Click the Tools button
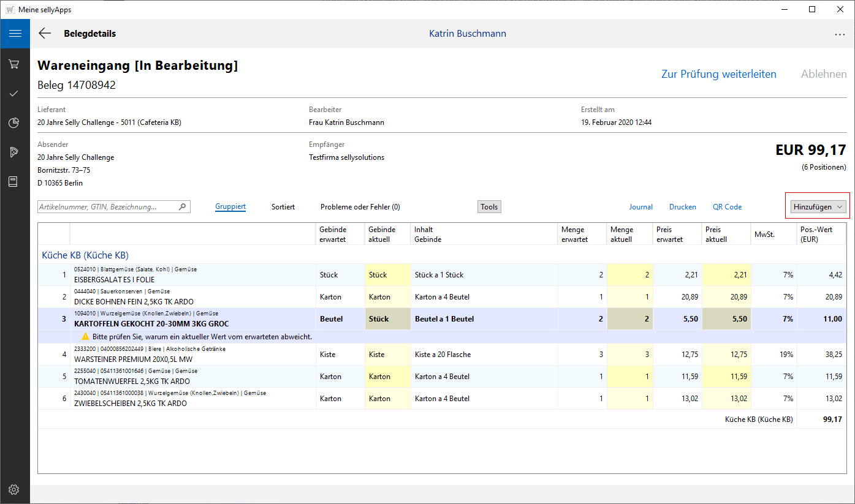The width and height of the screenshot is (855, 504). [x=489, y=207]
